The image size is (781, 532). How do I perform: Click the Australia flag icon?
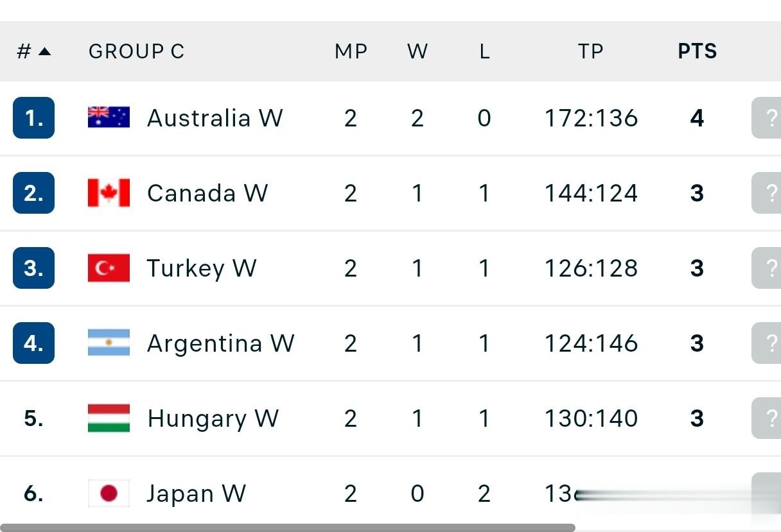tap(109, 117)
